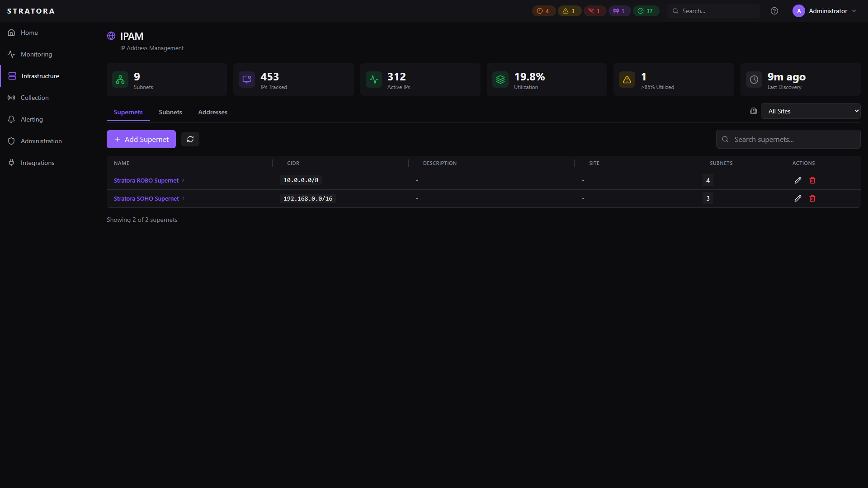The image size is (868, 488).
Task: Switch to the Subnets tab
Action: pos(170,112)
